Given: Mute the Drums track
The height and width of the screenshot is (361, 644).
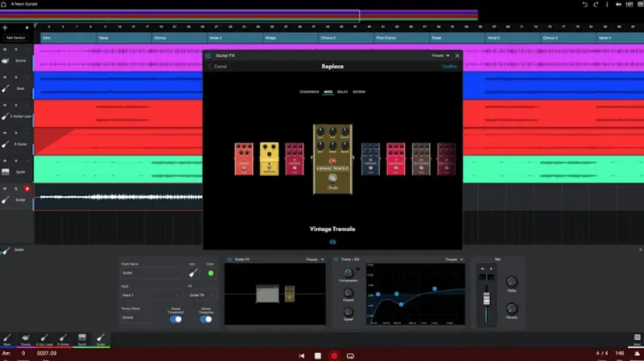Looking at the screenshot, I should point(5,50).
